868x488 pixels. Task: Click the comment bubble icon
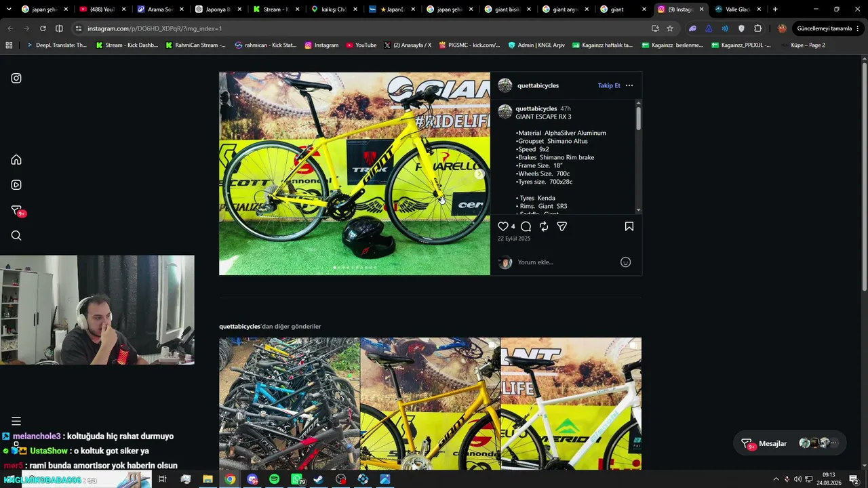point(526,226)
